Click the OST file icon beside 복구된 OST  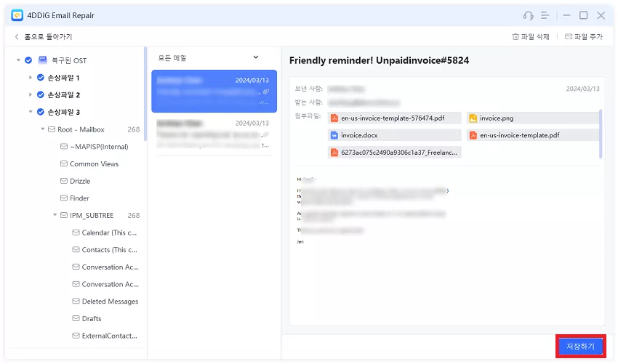pyautogui.click(x=43, y=60)
